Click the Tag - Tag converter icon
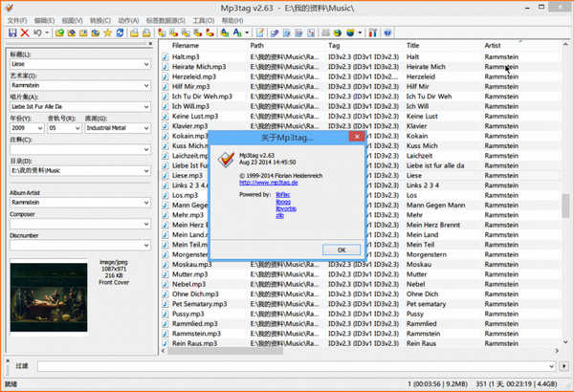 (210, 33)
